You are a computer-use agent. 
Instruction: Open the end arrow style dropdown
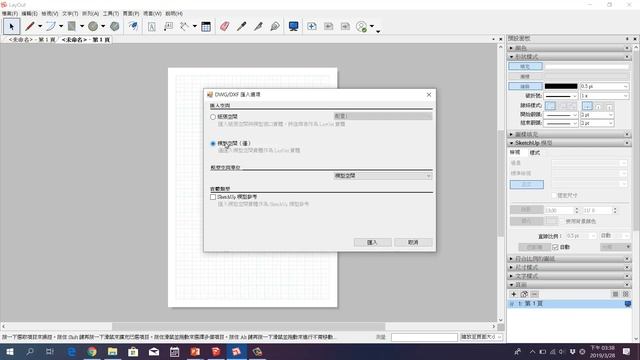(560, 123)
